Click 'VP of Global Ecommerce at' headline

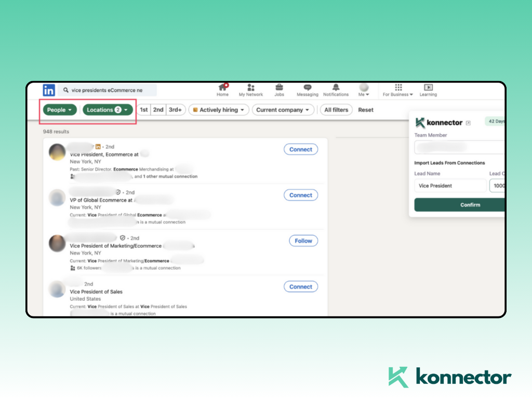tap(101, 200)
